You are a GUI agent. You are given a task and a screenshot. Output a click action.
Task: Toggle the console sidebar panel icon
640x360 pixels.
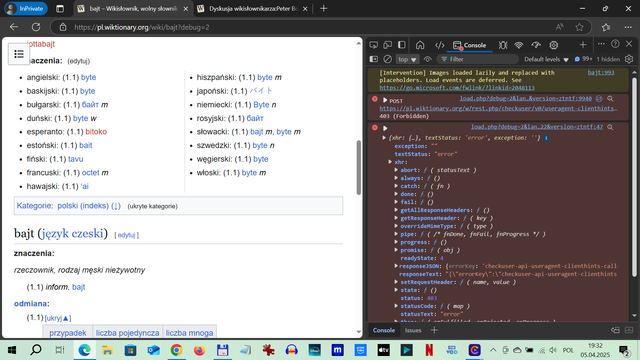[373, 59]
